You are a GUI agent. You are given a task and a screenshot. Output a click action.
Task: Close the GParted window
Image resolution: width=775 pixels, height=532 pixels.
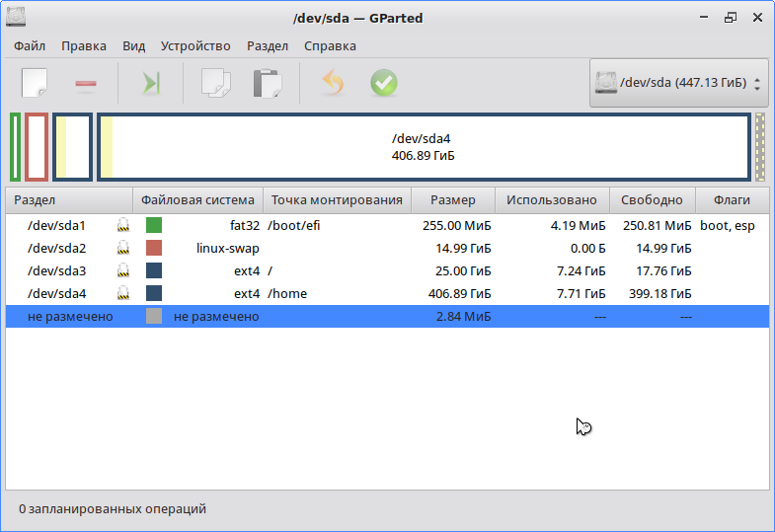coord(757,18)
